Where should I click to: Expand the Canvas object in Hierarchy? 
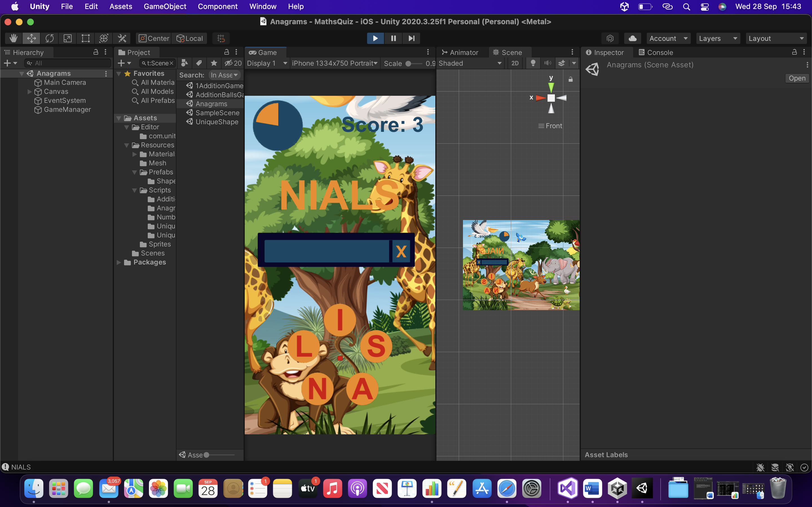click(30, 92)
